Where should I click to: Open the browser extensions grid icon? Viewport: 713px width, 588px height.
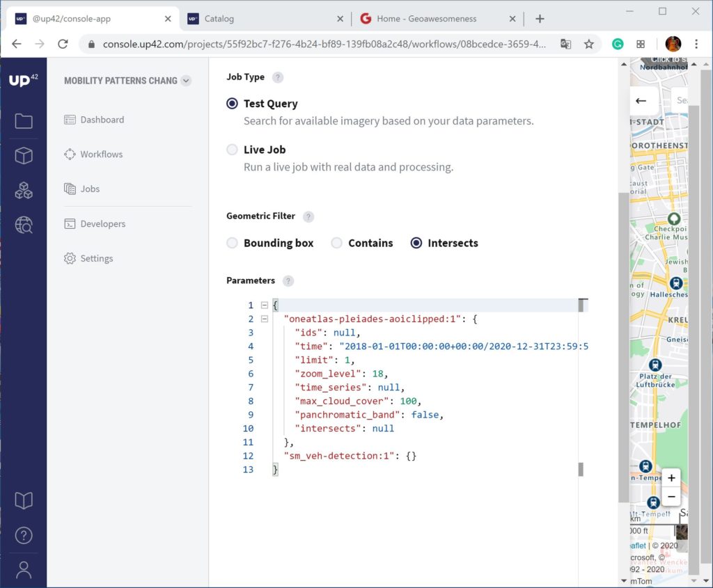point(641,44)
